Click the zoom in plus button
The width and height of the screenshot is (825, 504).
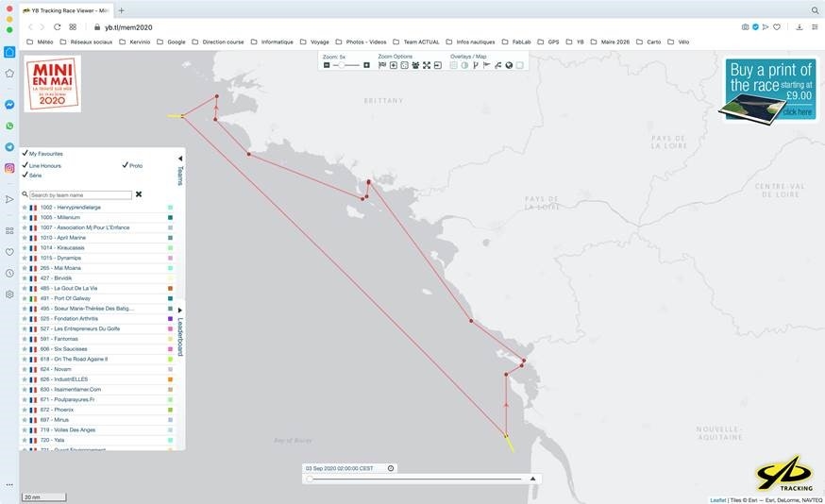click(x=366, y=65)
